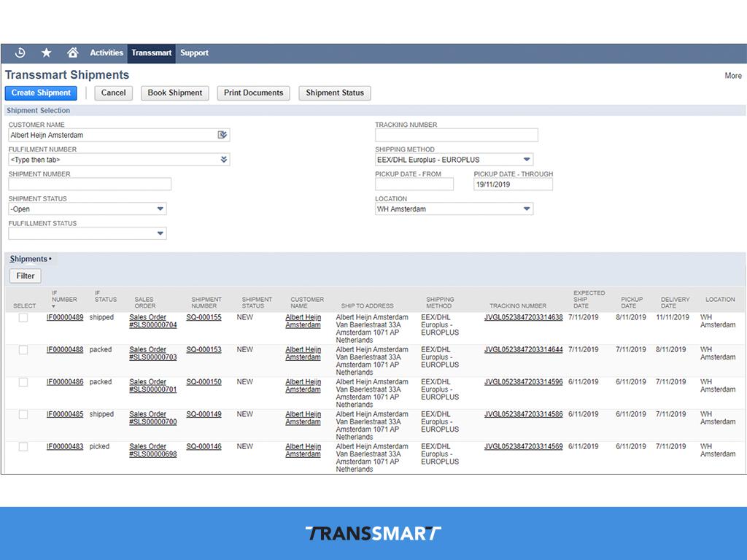Open the Activities menu

pyautogui.click(x=107, y=52)
